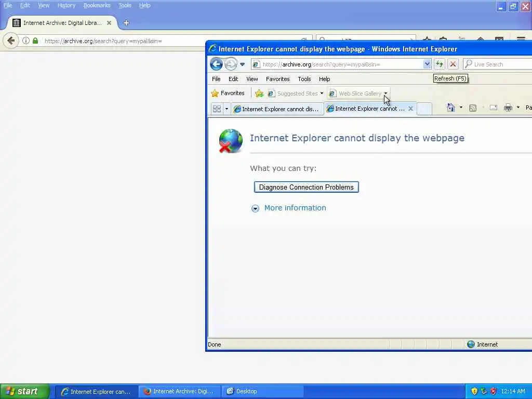Viewport: 532px width, 399px height.
Task: Click the yellow security shield tray icon
Action: pyautogui.click(x=474, y=391)
